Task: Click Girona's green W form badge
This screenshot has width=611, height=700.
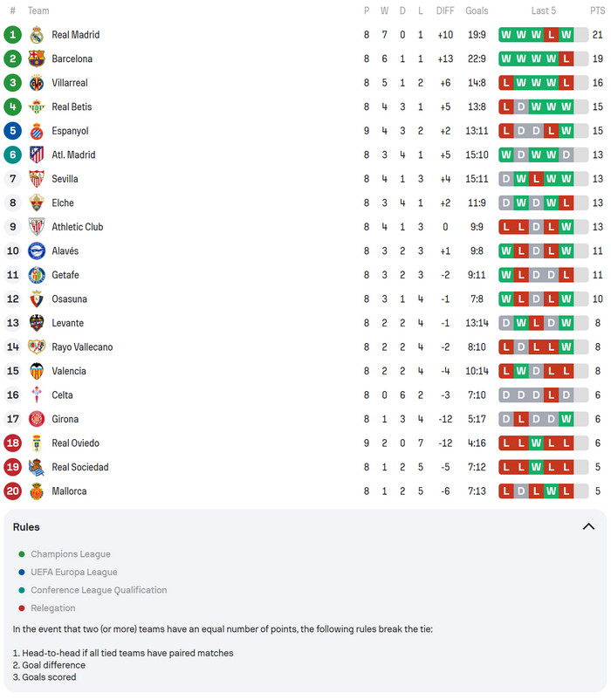Action: coord(566,419)
